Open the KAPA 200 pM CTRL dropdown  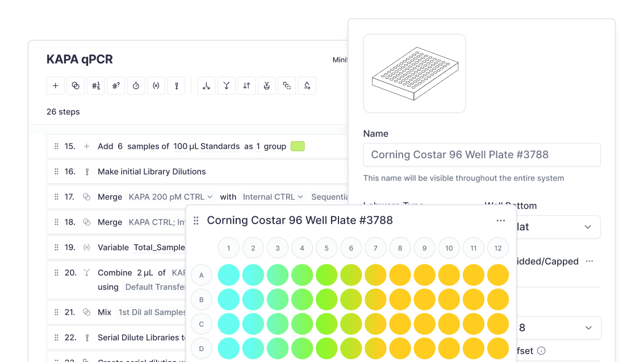(170, 197)
